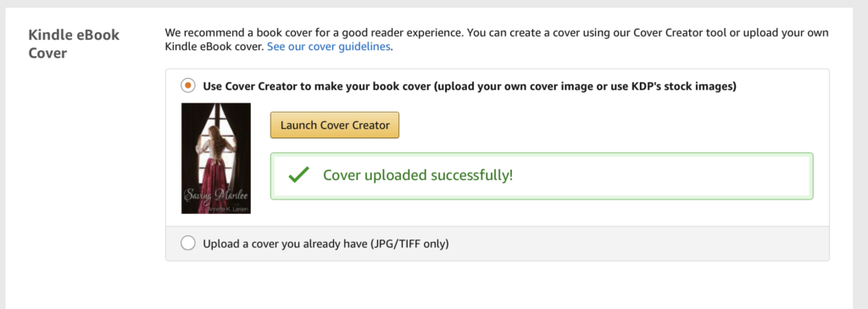Select Upload a cover you already have option
868x309 pixels.
[188, 244]
